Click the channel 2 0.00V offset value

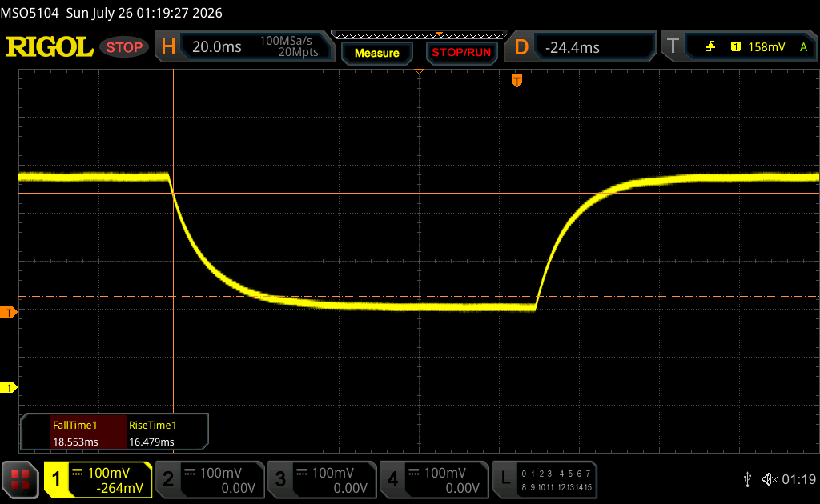click(x=238, y=488)
